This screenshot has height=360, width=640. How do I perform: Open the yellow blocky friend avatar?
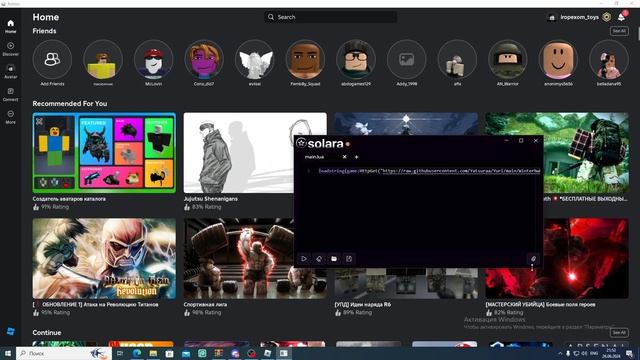103,60
